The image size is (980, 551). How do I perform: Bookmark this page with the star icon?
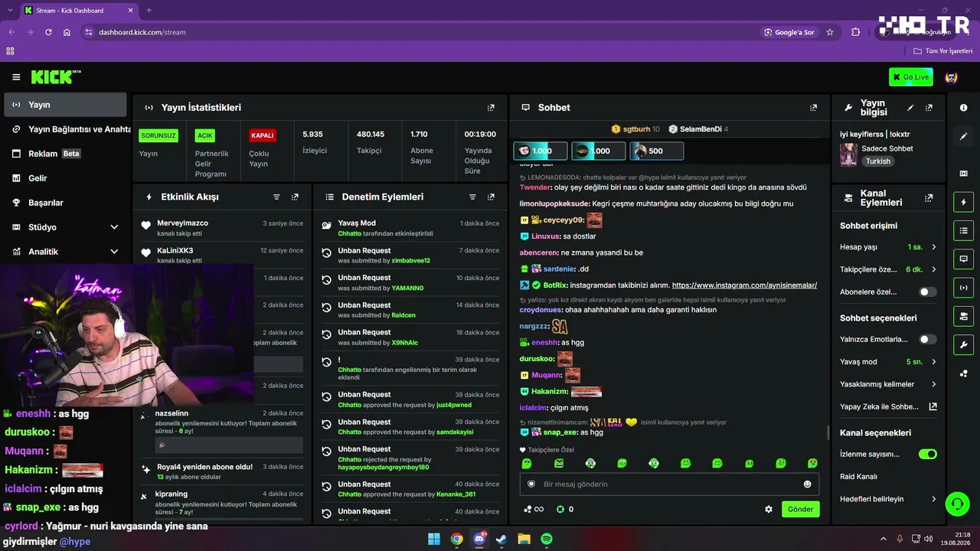click(830, 32)
